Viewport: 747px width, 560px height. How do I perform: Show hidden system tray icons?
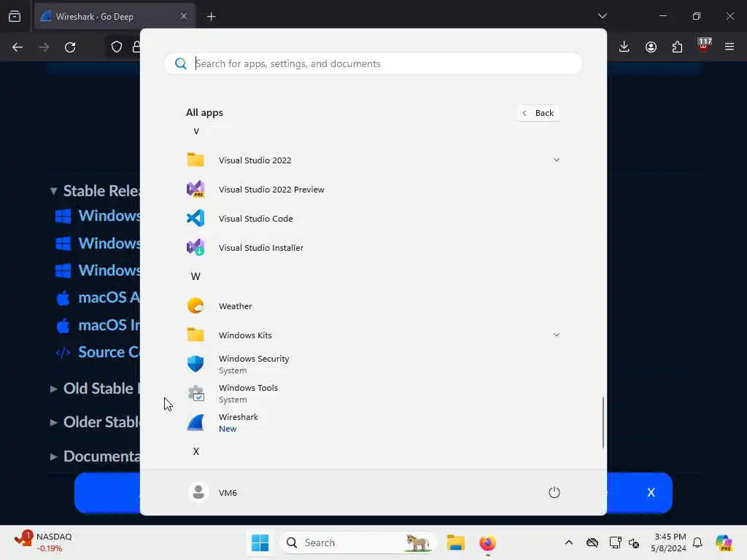point(569,542)
